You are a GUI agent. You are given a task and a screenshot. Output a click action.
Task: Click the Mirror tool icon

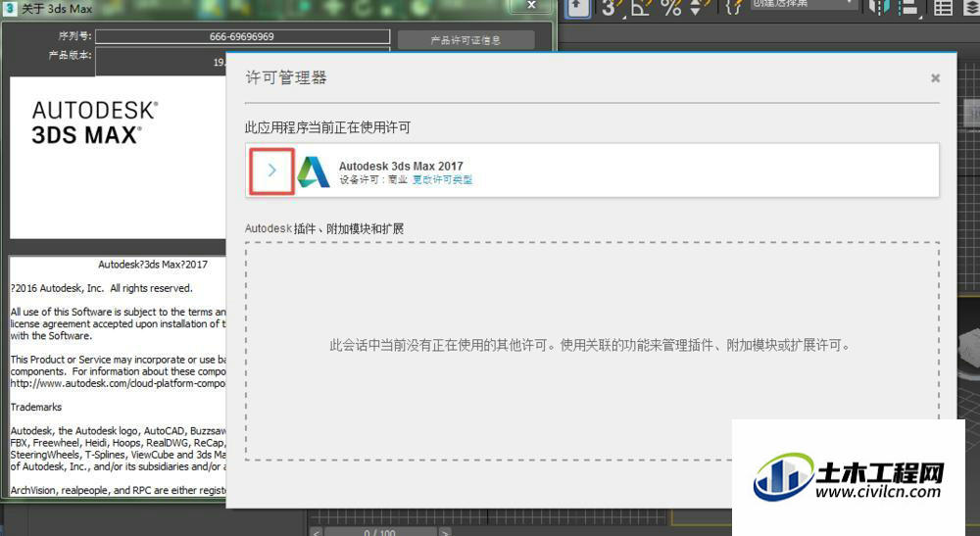pos(879,8)
